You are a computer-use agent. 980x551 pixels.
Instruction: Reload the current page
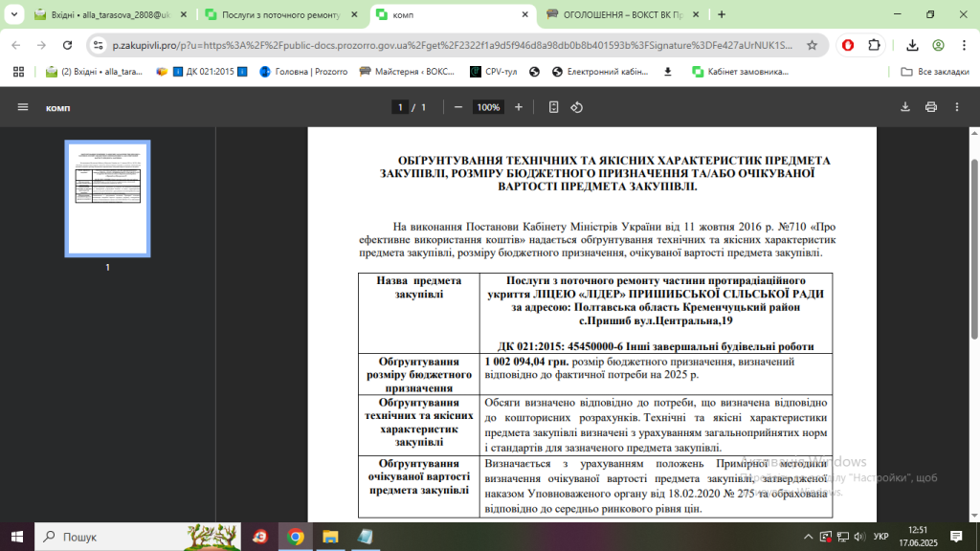click(68, 45)
